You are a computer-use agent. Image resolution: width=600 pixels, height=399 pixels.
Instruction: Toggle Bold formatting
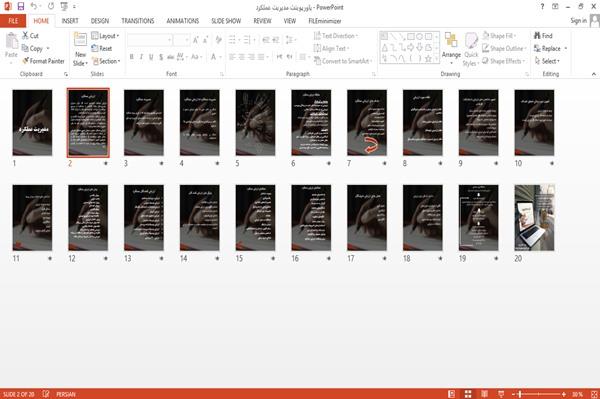pos(132,57)
